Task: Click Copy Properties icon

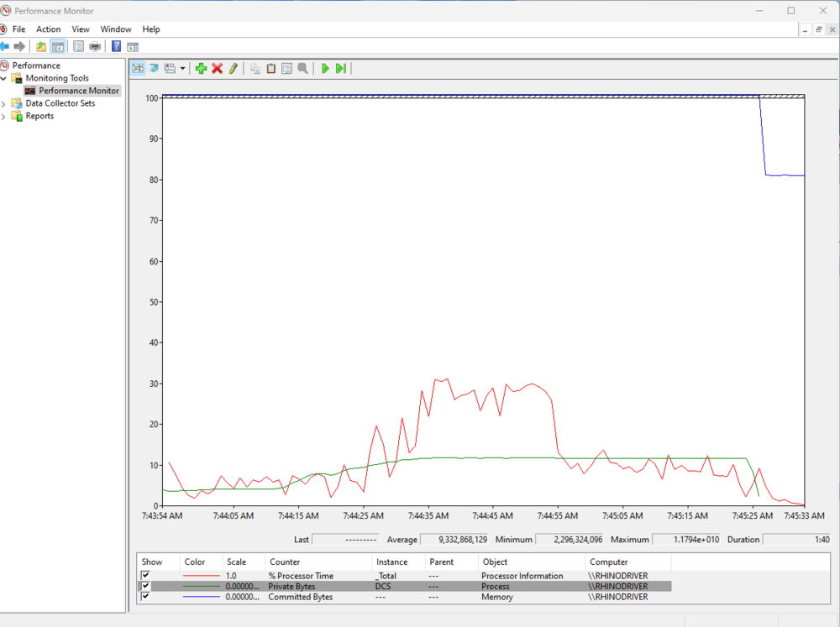Action: (x=255, y=69)
